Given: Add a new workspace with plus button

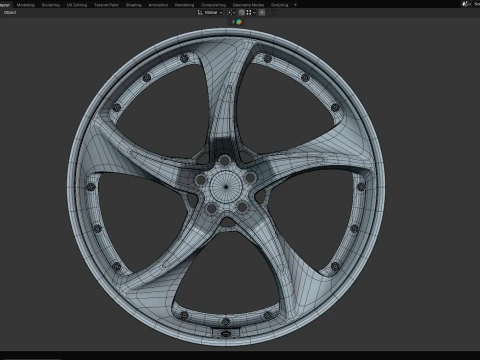Looking at the screenshot, I should [x=295, y=5].
